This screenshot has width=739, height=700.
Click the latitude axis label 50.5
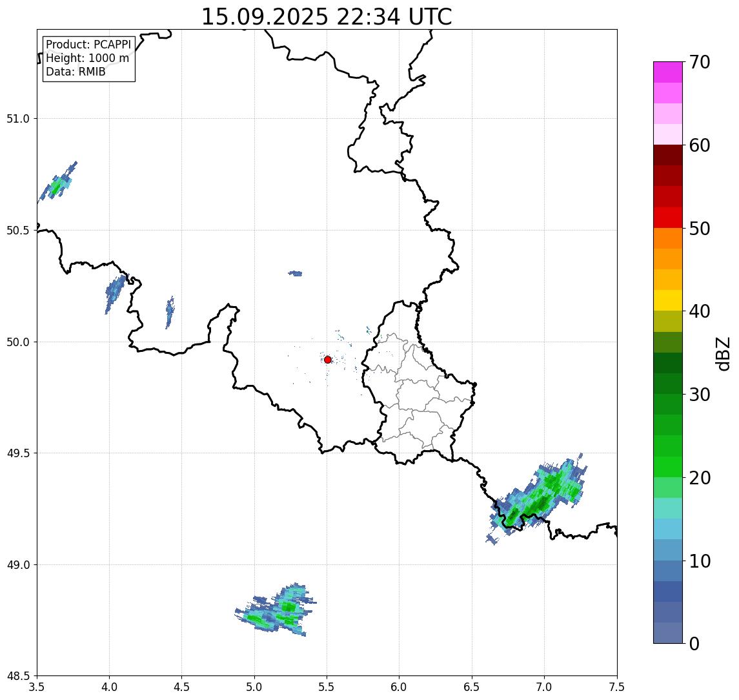18,231
